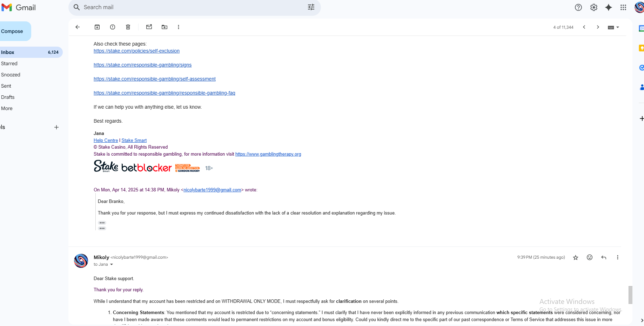This screenshot has height=326, width=644.
Task: Click Mikoly's profile picture
Action: click(81, 261)
